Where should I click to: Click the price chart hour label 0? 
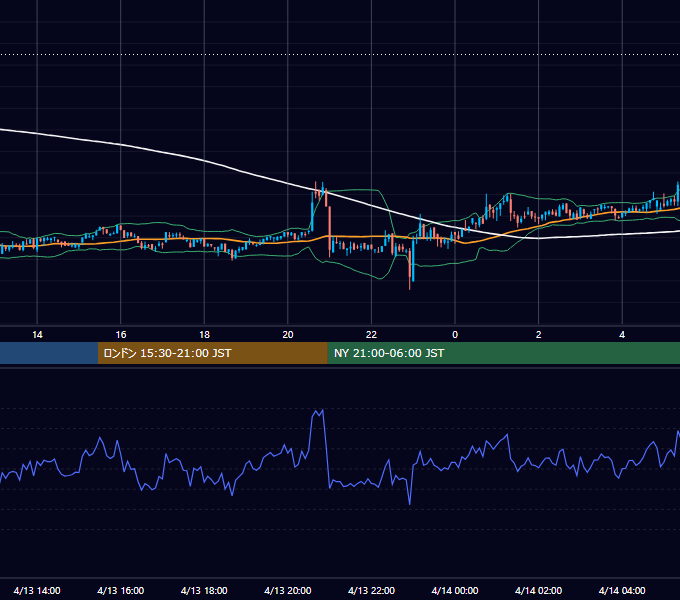pos(455,335)
